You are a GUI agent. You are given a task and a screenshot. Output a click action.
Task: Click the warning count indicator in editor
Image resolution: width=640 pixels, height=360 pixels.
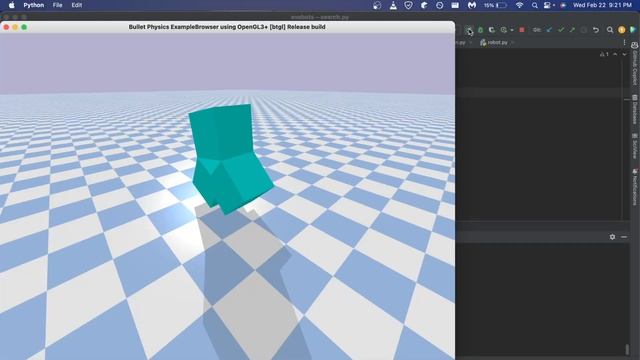[604, 54]
